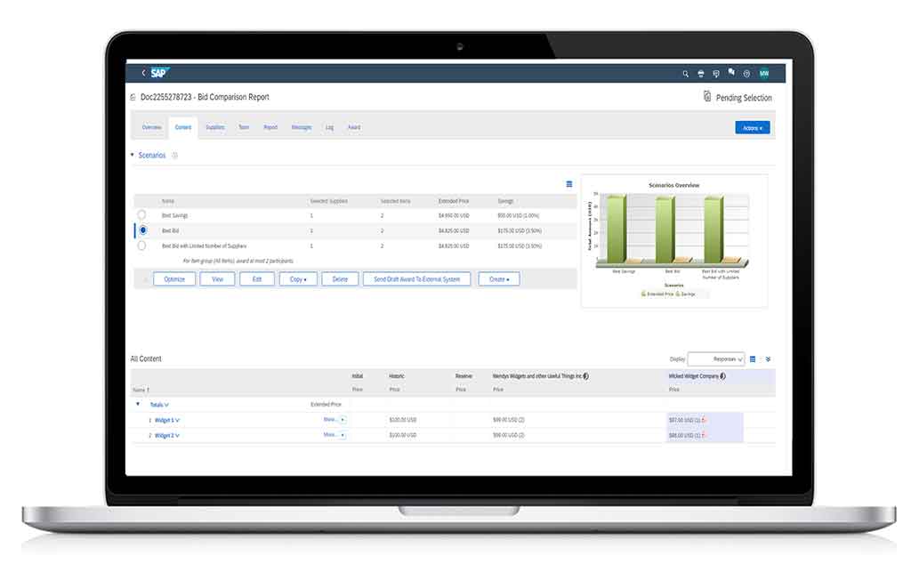The width and height of the screenshot is (911, 588).
Task: Open the Create dropdown button
Action: (498, 279)
